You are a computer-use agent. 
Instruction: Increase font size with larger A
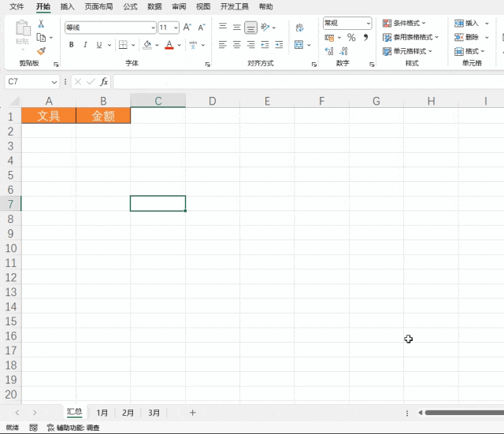(x=187, y=28)
